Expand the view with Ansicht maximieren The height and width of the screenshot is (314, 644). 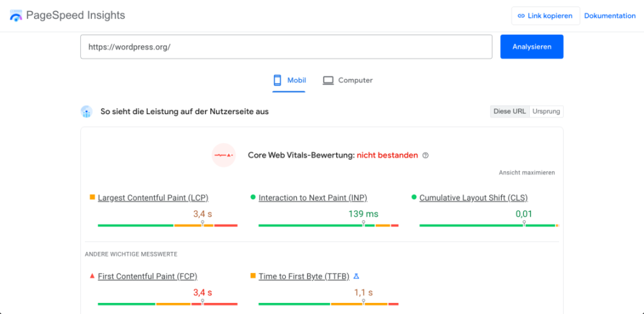[527, 172]
